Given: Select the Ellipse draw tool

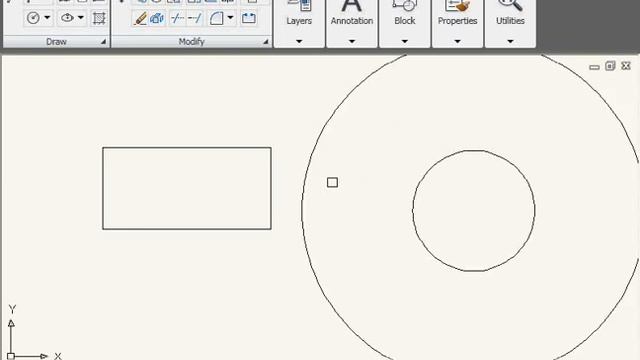Looking at the screenshot, I should (x=67, y=18).
